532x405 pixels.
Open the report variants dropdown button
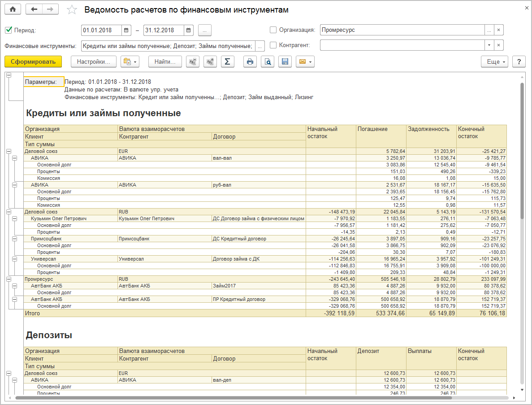pyautogui.click(x=130, y=62)
